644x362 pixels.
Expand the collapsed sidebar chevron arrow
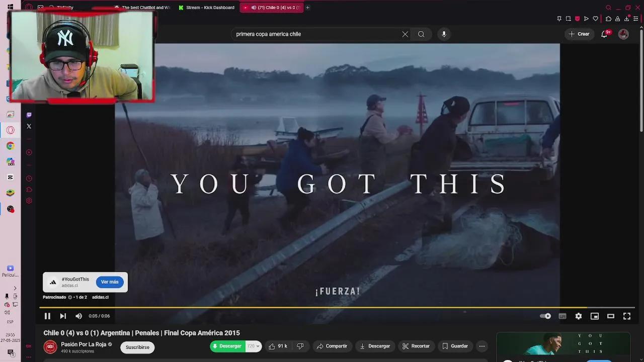(16, 288)
